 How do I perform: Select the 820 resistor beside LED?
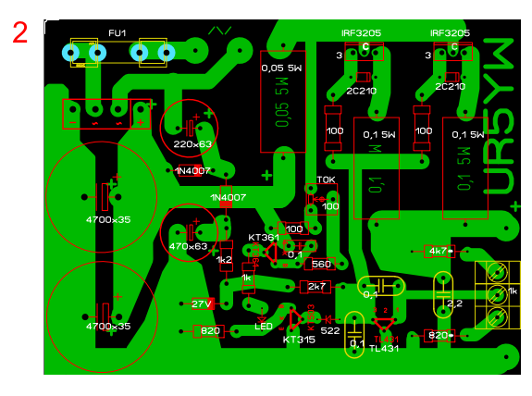click(209, 331)
